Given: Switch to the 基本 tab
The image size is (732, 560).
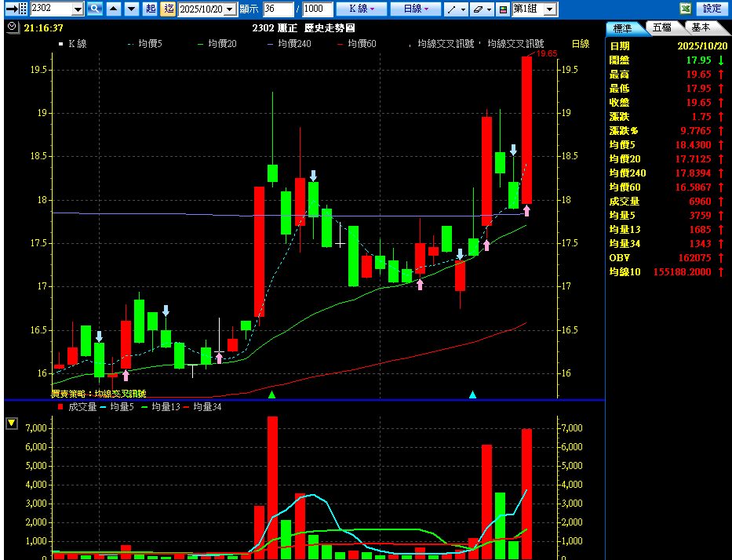Looking at the screenshot, I should point(701,27).
